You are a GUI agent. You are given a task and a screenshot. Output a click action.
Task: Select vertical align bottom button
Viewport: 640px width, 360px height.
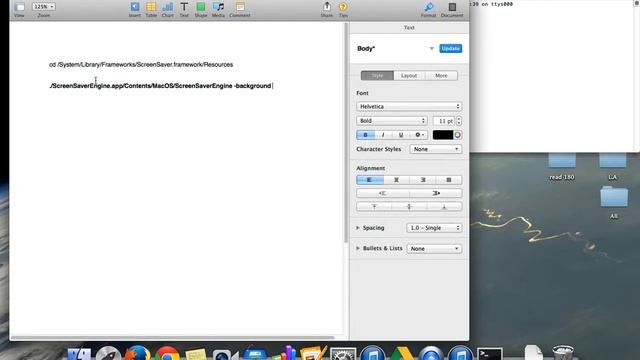(x=444, y=207)
